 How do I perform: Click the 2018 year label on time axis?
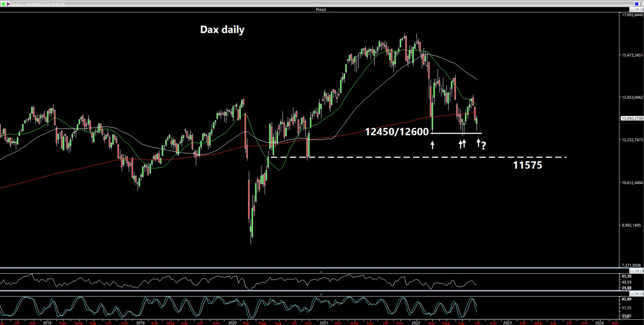click(47, 323)
